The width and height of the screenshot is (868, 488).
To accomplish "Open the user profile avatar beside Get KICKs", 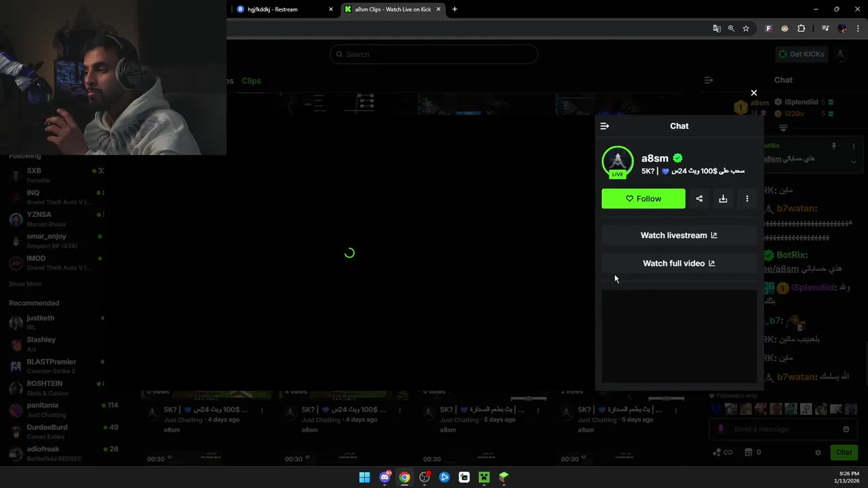I will pyautogui.click(x=841, y=54).
